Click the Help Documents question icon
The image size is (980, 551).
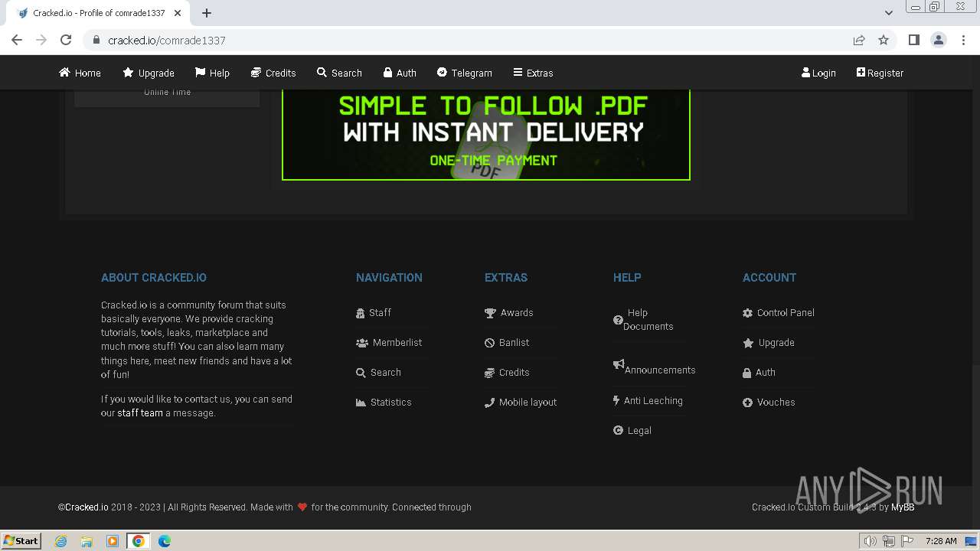(618, 320)
